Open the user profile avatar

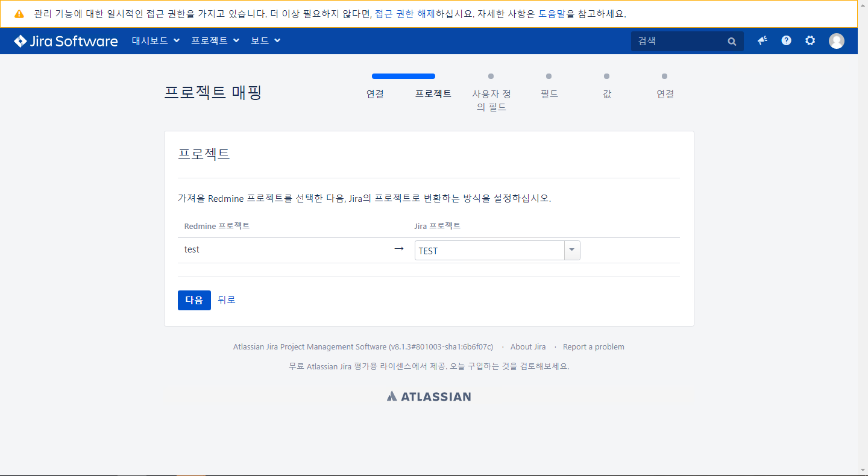837,41
